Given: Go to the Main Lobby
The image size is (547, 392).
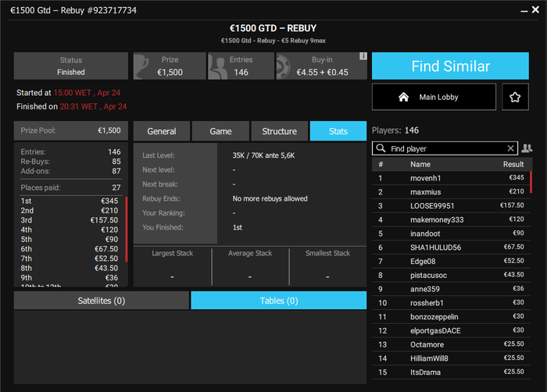Looking at the screenshot, I should point(434,97).
